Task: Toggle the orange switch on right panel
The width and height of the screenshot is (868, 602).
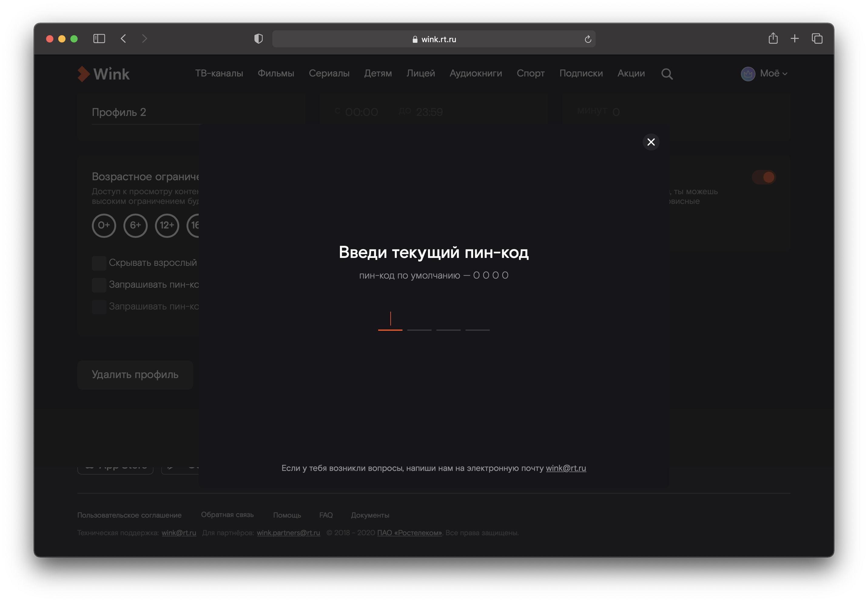Action: tap(764, 177)
